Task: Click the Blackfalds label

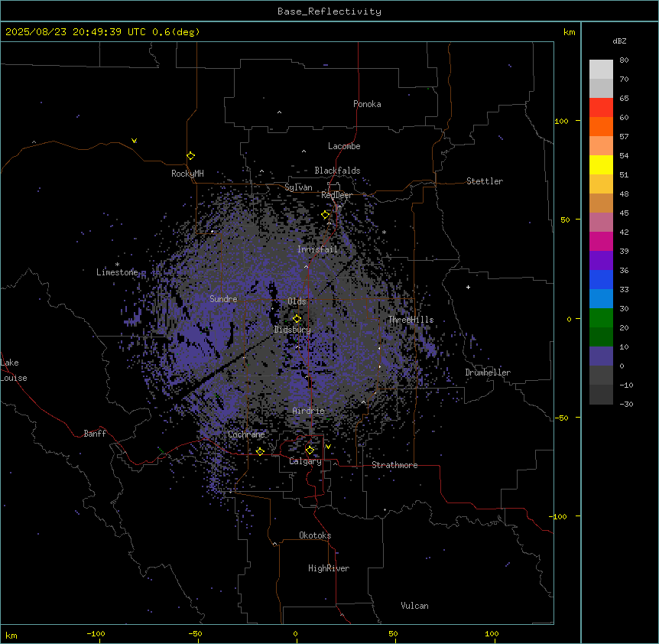Action: (x=337, y=171)
